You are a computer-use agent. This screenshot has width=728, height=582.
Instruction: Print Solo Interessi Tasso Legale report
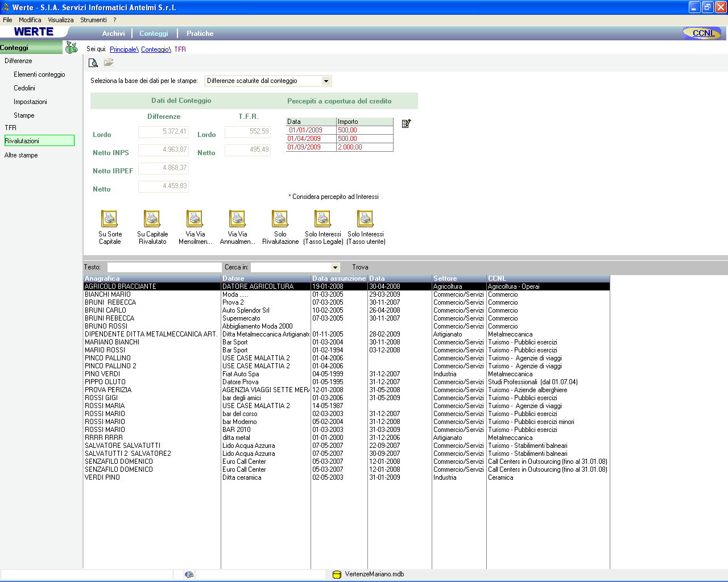(x=323, y=227)
